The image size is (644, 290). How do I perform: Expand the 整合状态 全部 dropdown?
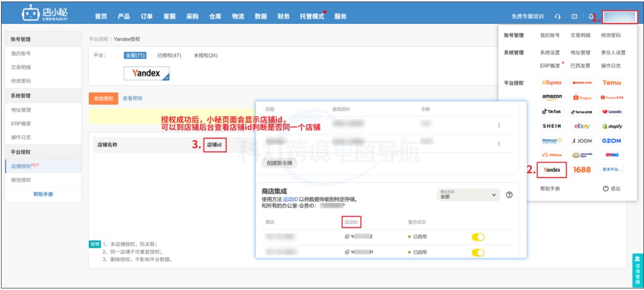tap(468, 195)
